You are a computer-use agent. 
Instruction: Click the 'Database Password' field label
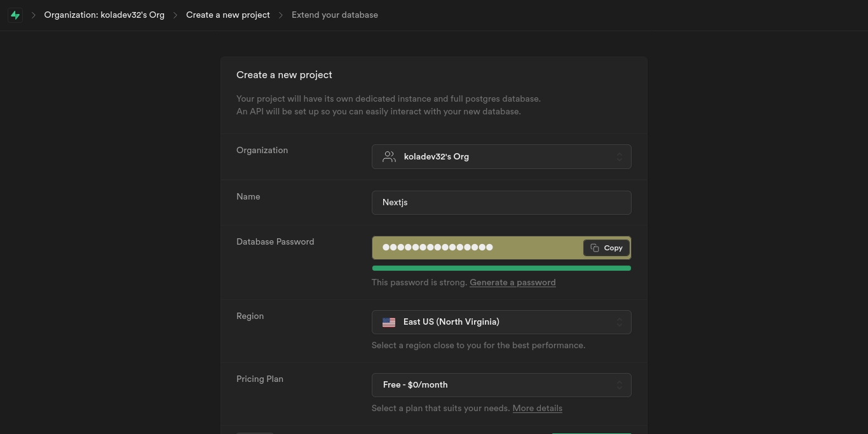pos(275,242)
